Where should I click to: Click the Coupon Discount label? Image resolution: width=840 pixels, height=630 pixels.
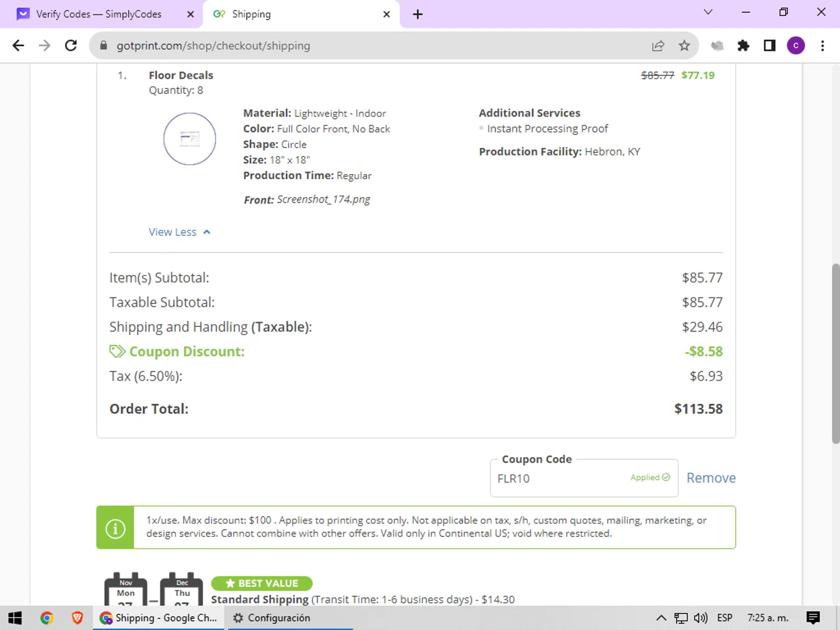(x=187, y=352)
